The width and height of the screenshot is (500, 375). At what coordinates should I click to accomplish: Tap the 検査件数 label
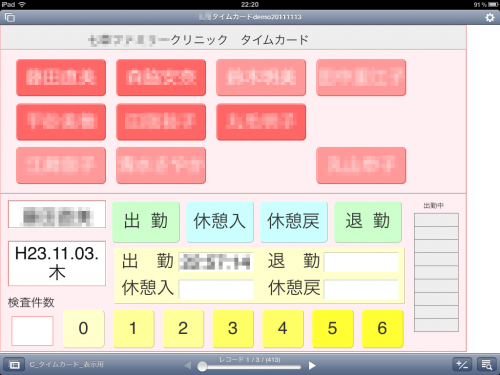[x=31, y=302]
